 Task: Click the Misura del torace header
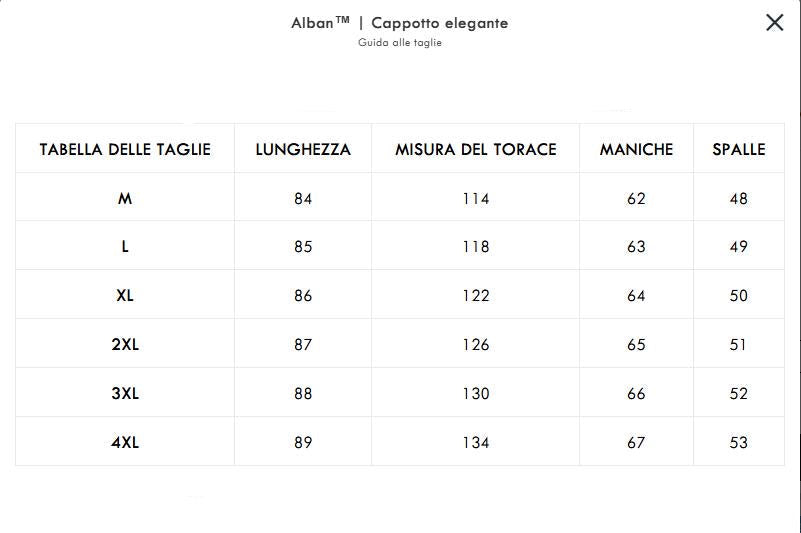coord(476,150)
